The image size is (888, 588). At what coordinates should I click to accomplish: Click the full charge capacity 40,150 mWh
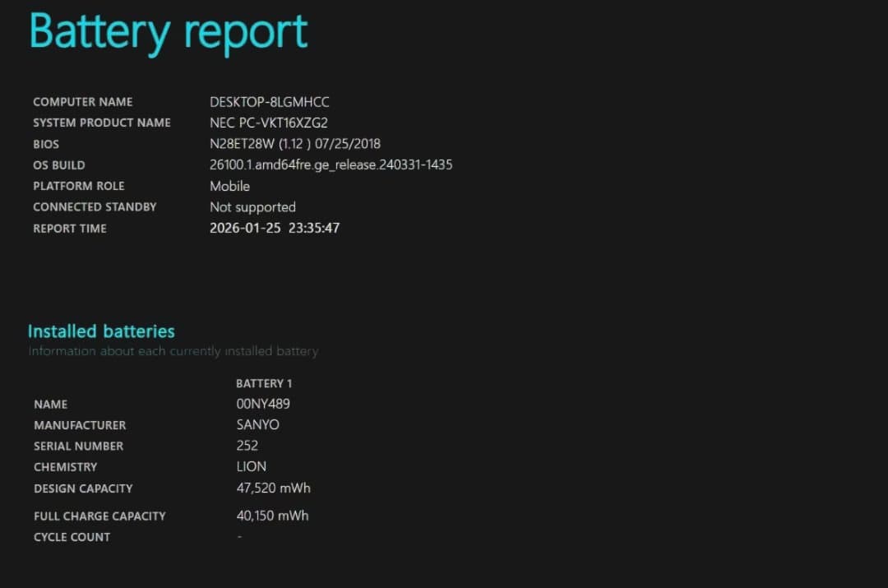click(273, 516)
